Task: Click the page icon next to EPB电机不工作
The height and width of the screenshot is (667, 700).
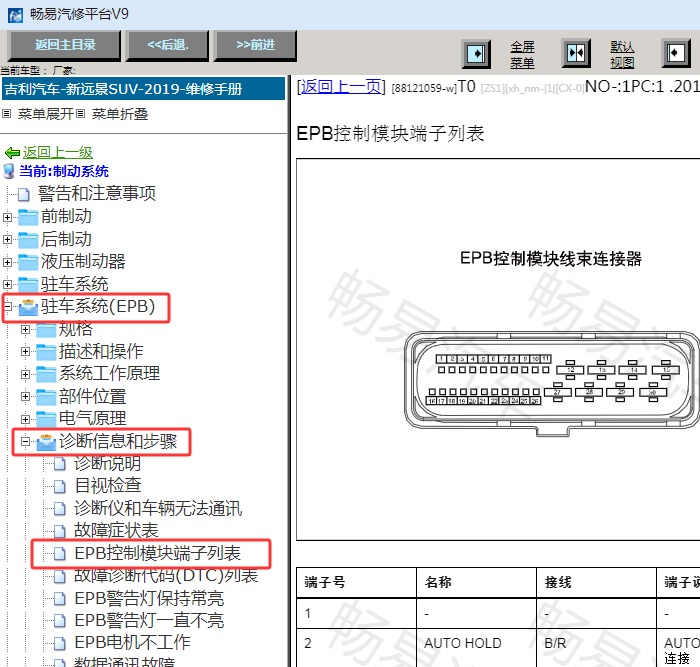Action: [60, 643]
